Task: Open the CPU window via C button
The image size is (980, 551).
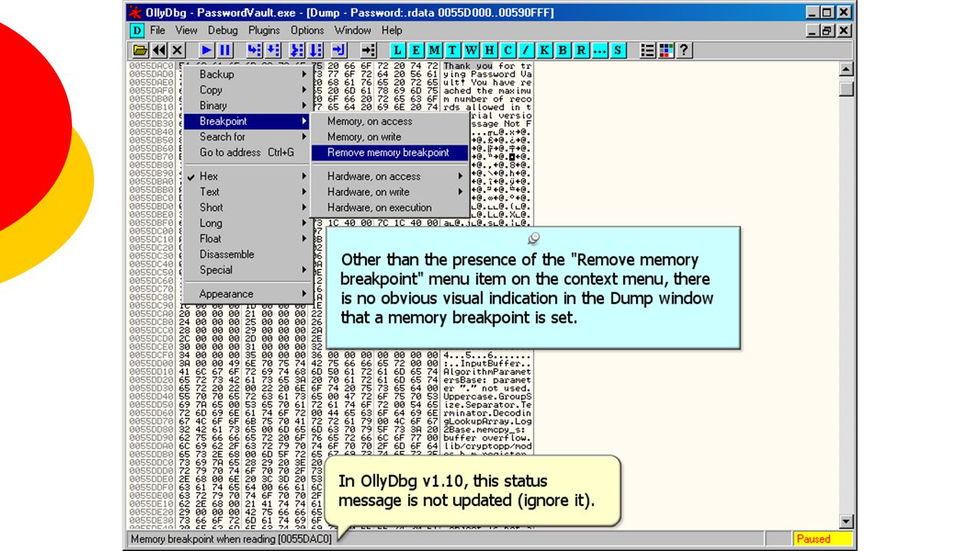Action: [508, 51]
